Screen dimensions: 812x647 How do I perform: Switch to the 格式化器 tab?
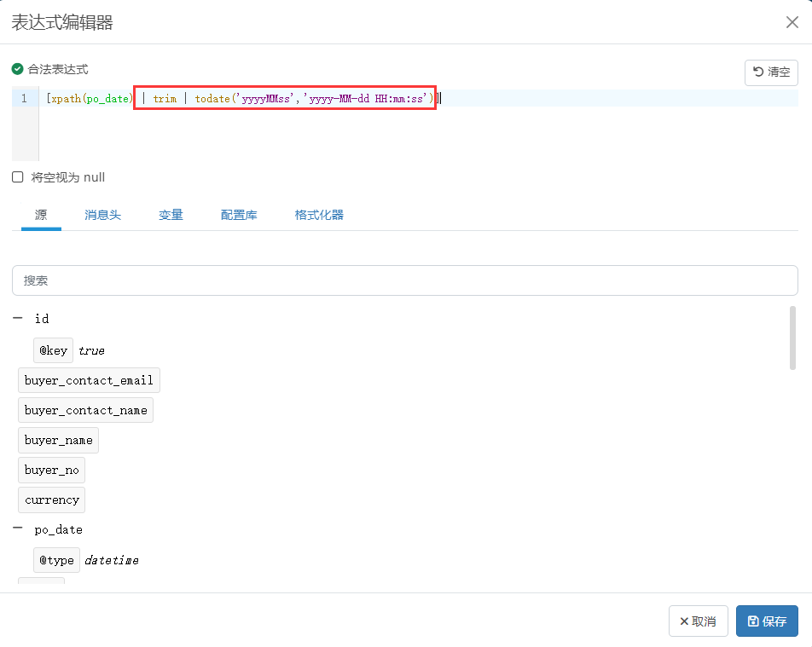(319, 215)
